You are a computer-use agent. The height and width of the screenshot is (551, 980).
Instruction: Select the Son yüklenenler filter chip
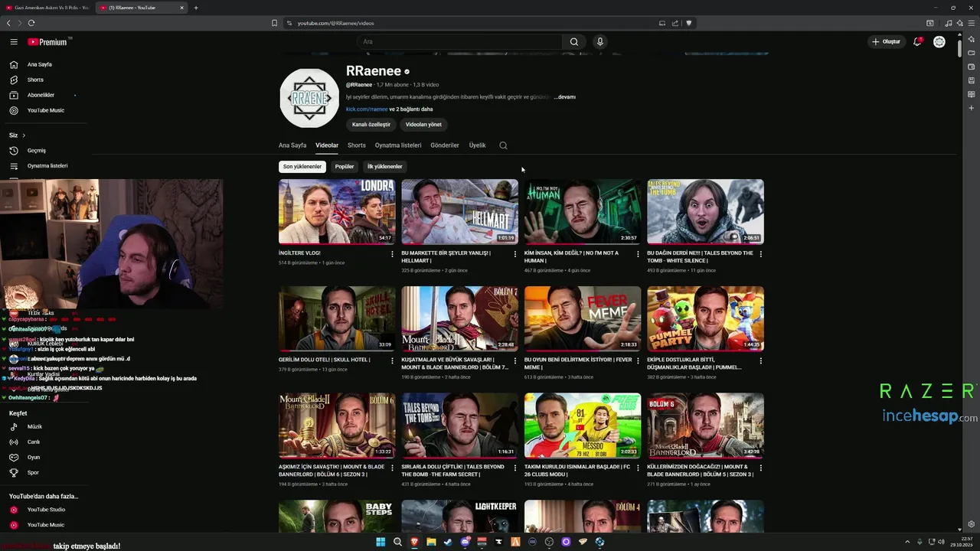point(302,166)
